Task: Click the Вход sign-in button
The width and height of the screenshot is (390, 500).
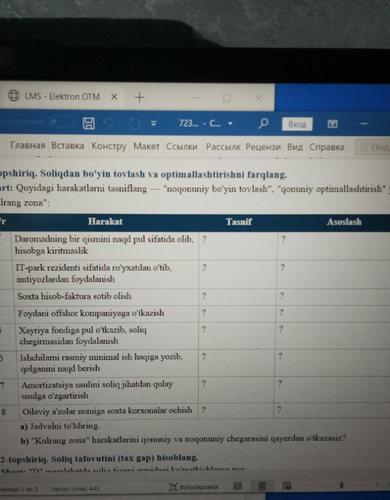Action: (x=297, y=124)
